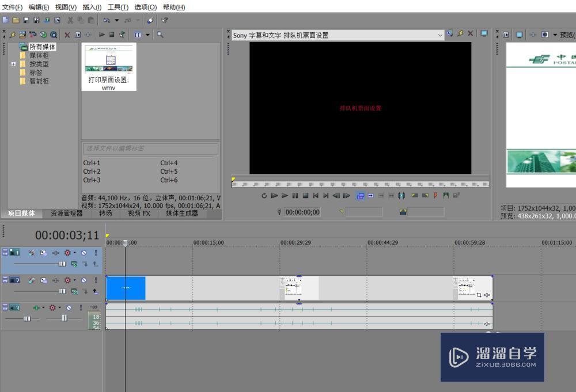The height and width of the screenshot is (392, 576).
Task: Click the Media Properties icon beside red X
Action: (78, 35)
